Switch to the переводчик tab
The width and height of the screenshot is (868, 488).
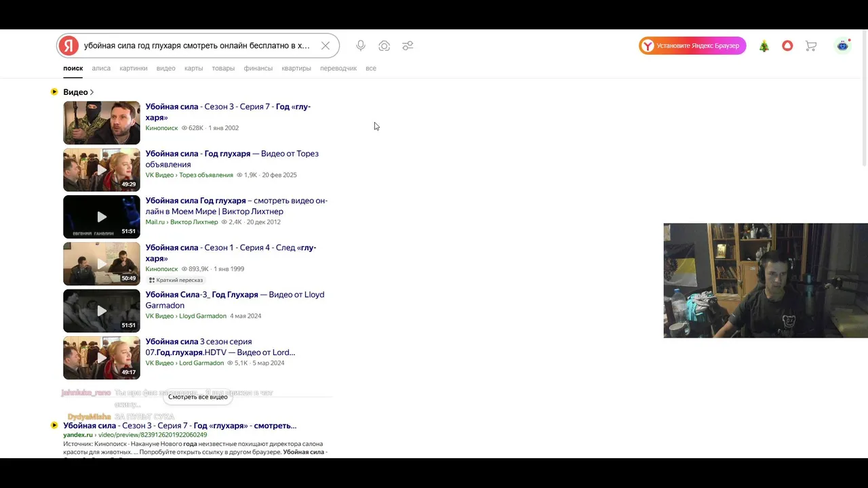(338, 68)
